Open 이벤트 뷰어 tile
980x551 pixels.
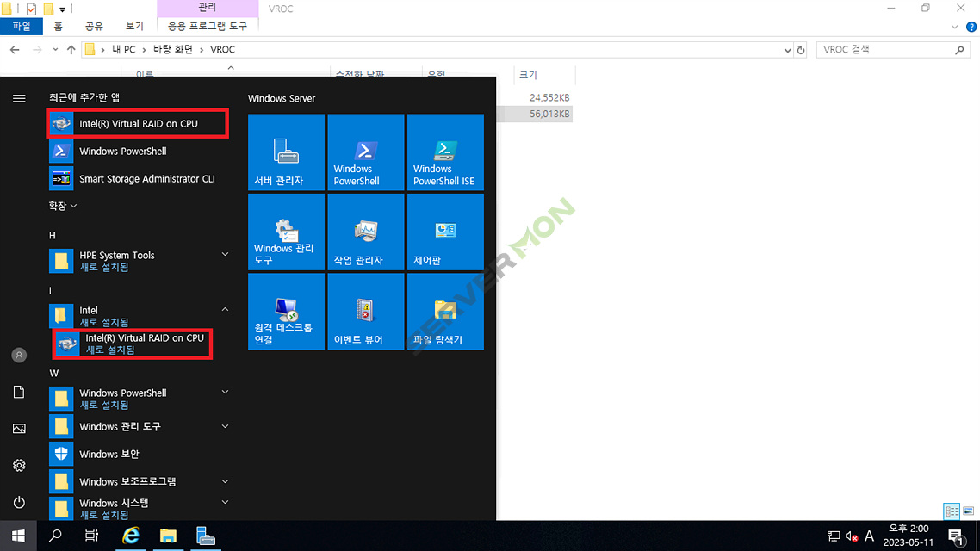[366, 311]
